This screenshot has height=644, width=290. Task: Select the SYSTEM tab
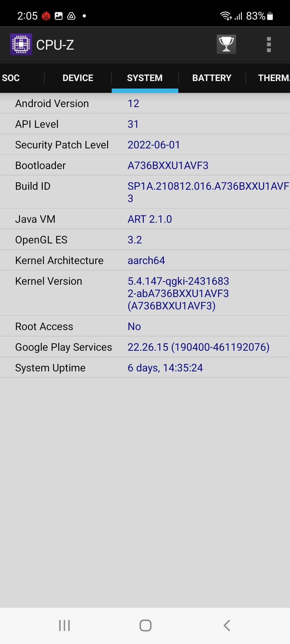click(x=145, y=78)
